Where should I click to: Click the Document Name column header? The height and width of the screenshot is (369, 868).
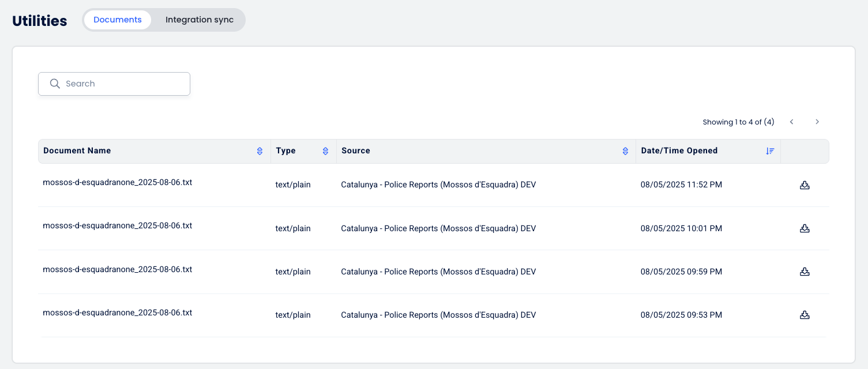[77, 150]
